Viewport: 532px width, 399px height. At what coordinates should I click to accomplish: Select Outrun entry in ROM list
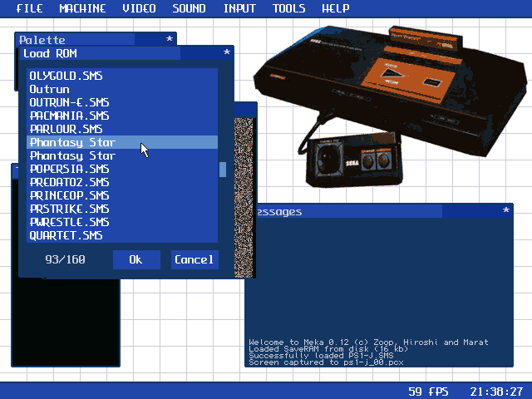tap(122, 89)
